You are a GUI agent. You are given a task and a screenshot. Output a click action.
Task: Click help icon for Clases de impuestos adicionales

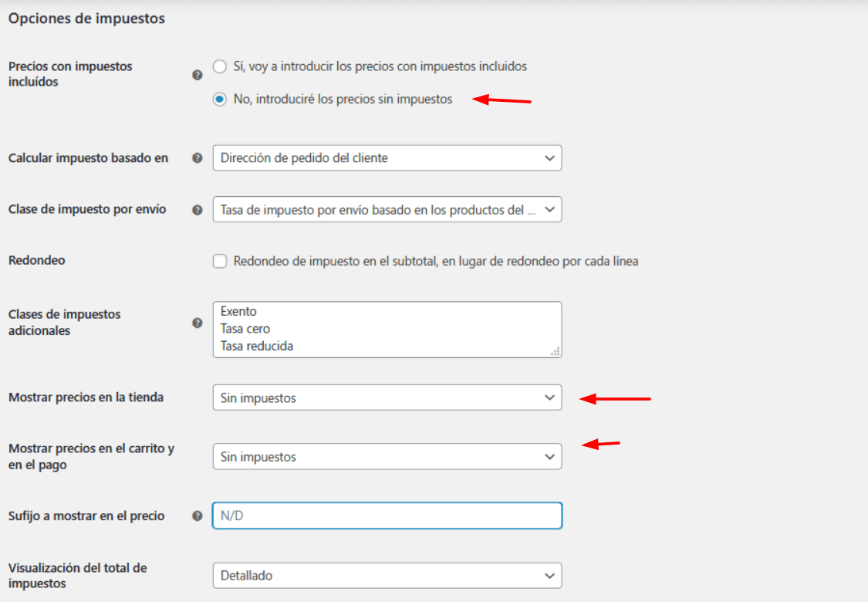pos(197,323)
